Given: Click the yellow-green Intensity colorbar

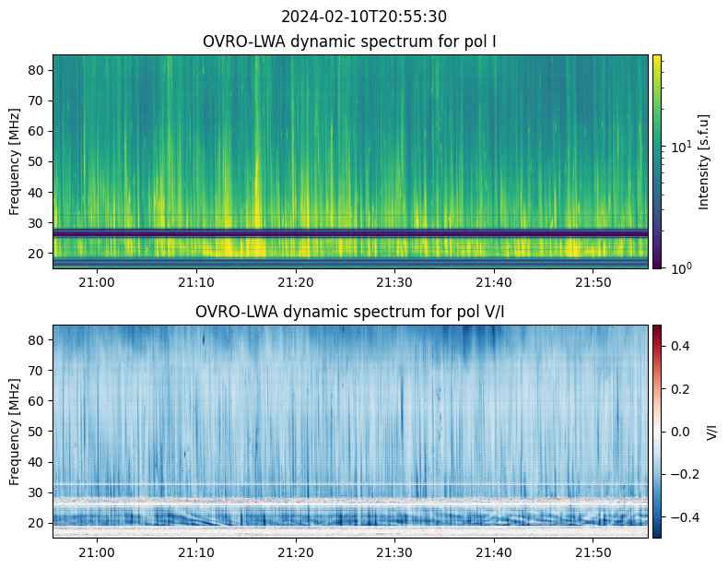Looking at the screenshot, I should (x=657, y=161).
